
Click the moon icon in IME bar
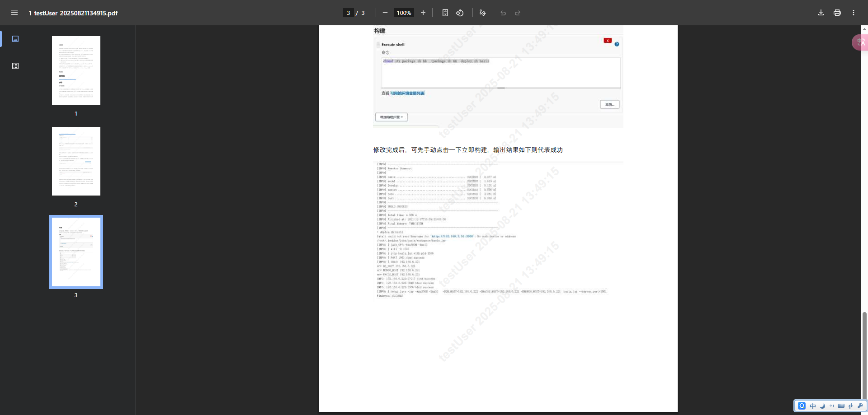point(822,406)
